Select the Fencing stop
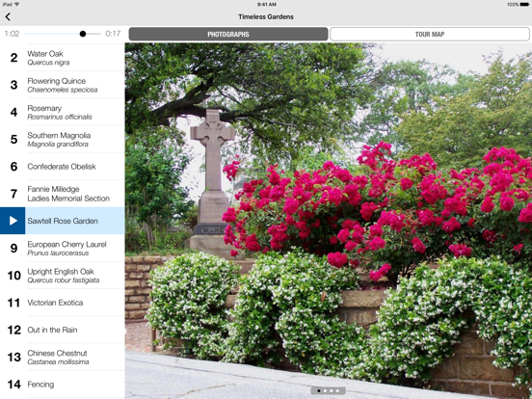The image size is (532, 399). (63, 385)
